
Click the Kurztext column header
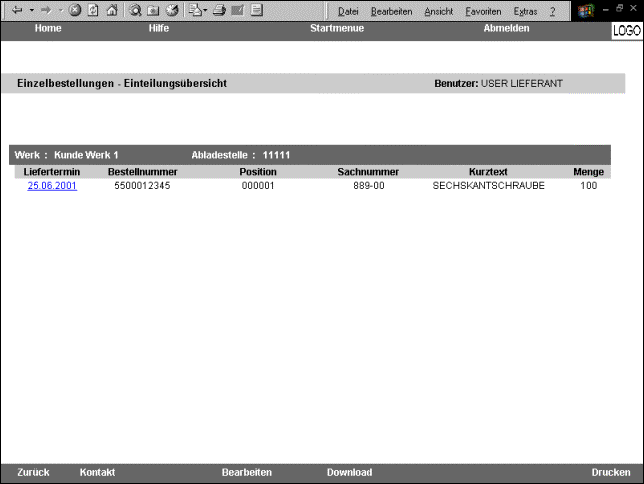pyautogui.click(x=488, y=172)
